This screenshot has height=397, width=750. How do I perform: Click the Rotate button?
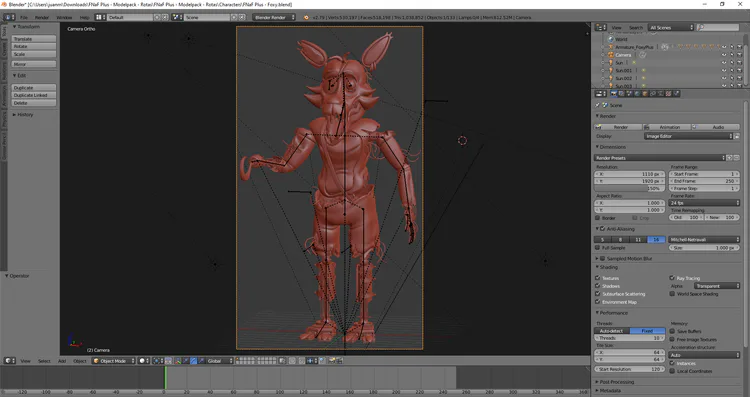(x=33, y=46)
